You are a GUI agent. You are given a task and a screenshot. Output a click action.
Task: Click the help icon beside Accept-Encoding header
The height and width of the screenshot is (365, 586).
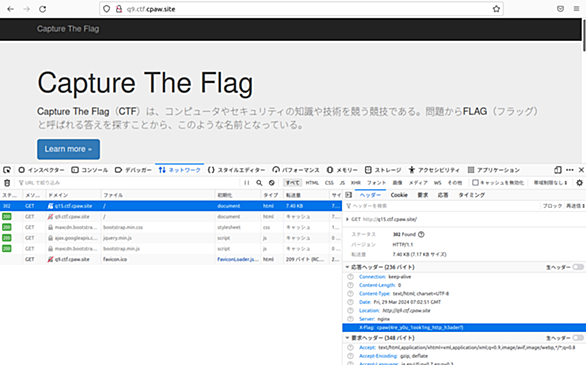(x=350, y=356)
